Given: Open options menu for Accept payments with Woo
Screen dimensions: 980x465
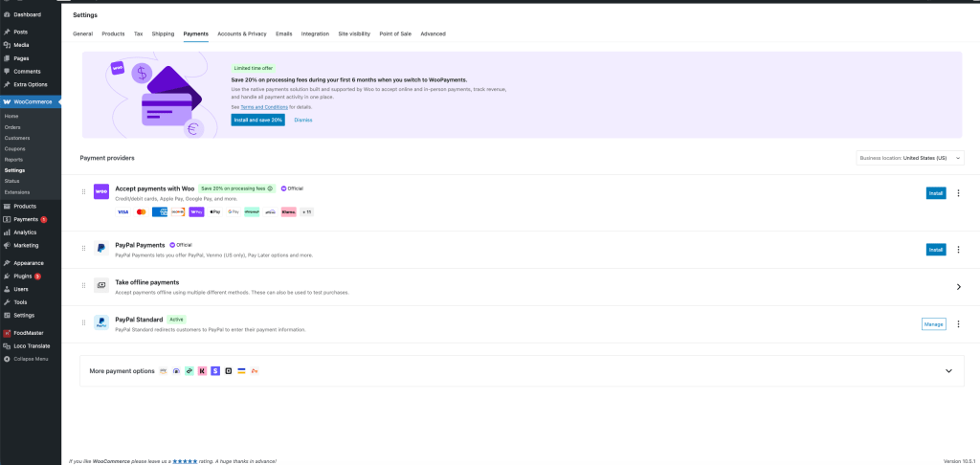Looking at the screenshot, I should point(959,193).
